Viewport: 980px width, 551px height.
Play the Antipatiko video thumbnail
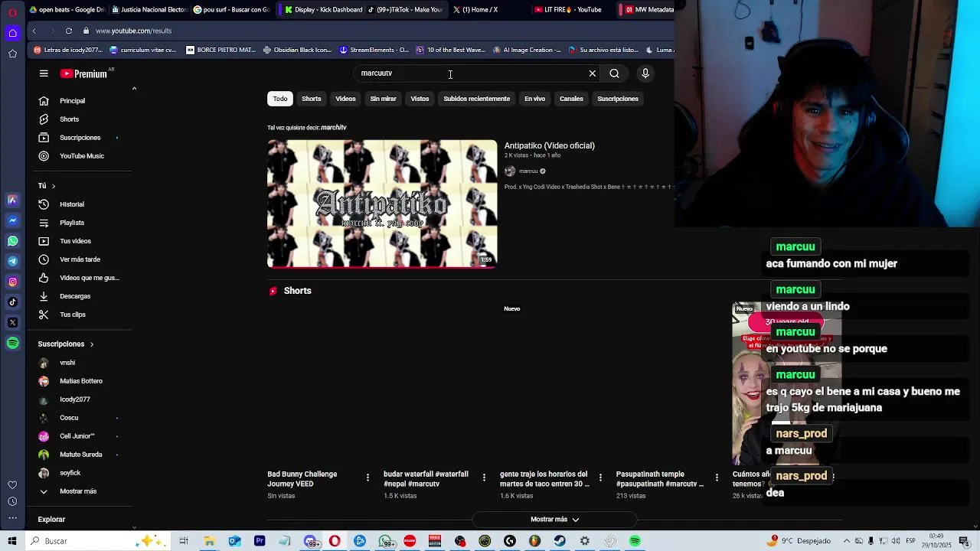382,204
